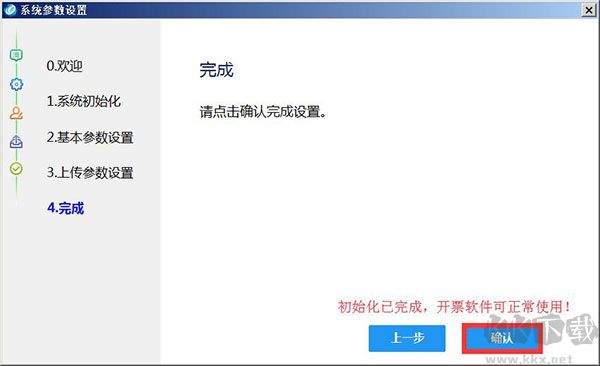Click the green checkmark completion icon

click(x=16, y=168)
